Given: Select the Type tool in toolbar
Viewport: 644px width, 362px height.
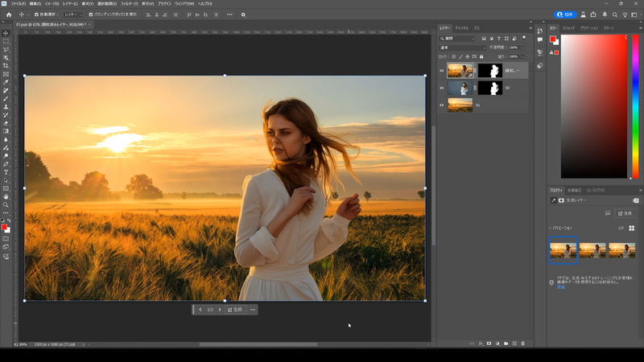Looking at the screenshot, I should [6, 172].
